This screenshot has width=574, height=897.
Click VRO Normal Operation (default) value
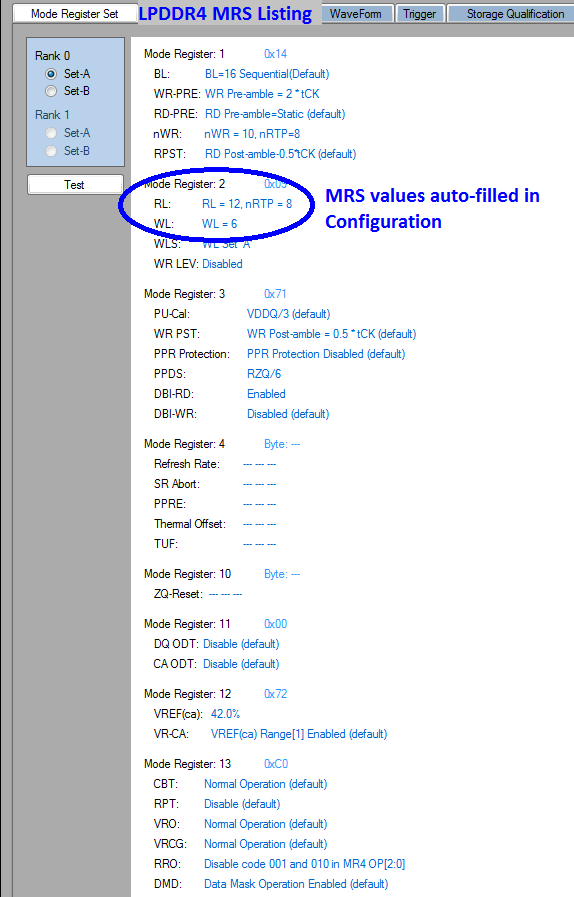pos(266,824)
